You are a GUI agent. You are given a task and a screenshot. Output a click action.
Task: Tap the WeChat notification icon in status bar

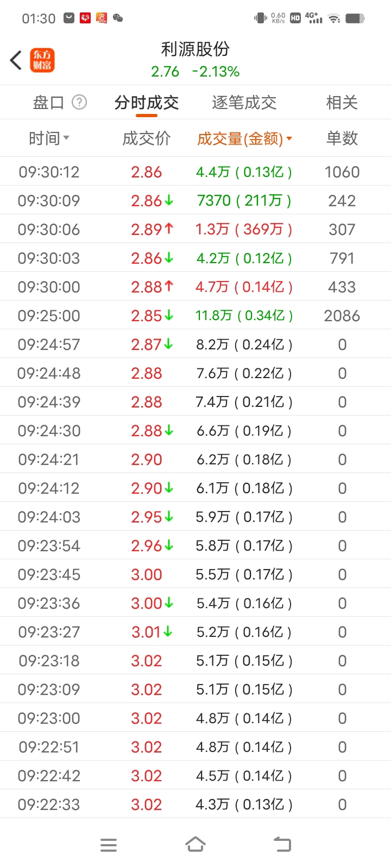[x=118, y=18]
